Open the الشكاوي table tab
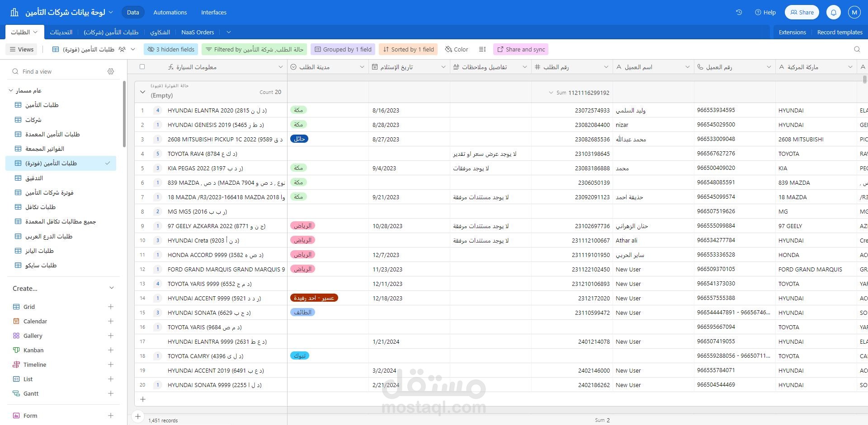 [x=160, y=32]
